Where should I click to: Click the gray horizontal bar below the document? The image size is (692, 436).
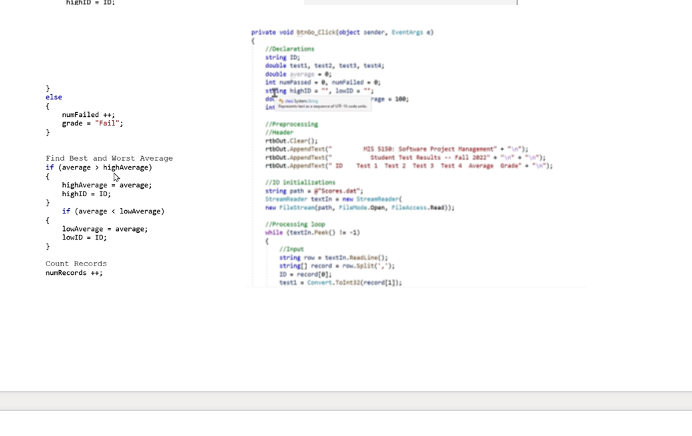coord(346,401)
